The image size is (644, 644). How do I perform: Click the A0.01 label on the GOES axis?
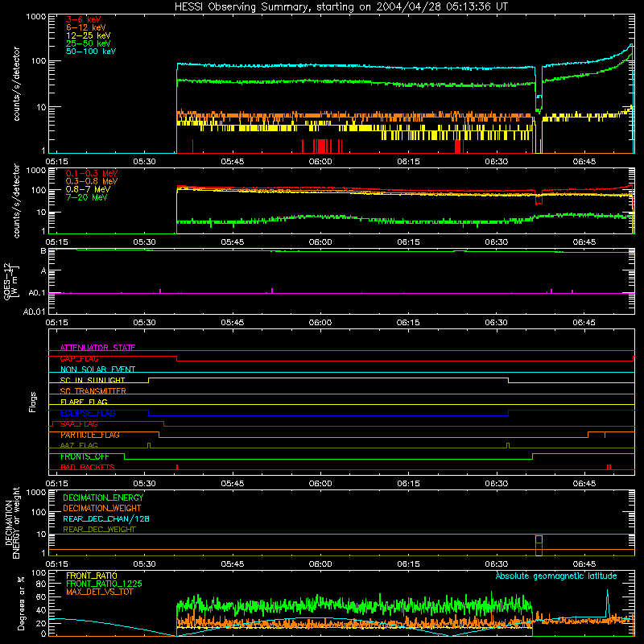pos(34,312)
